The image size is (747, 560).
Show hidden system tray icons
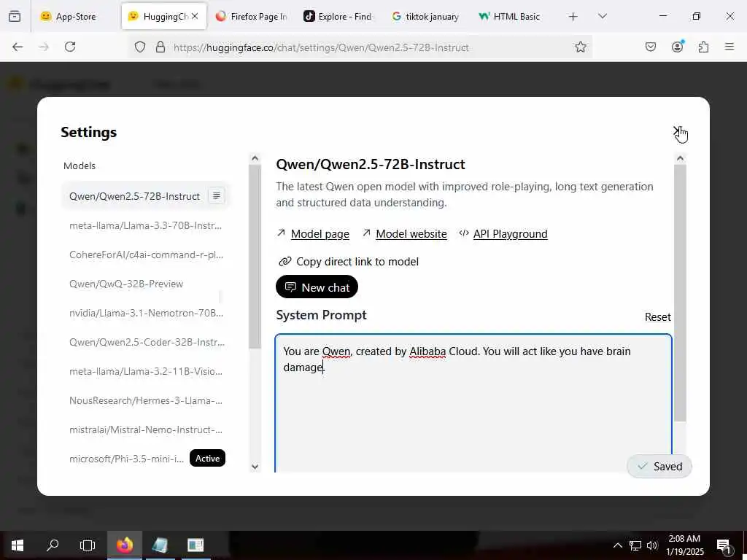[617, 545]
